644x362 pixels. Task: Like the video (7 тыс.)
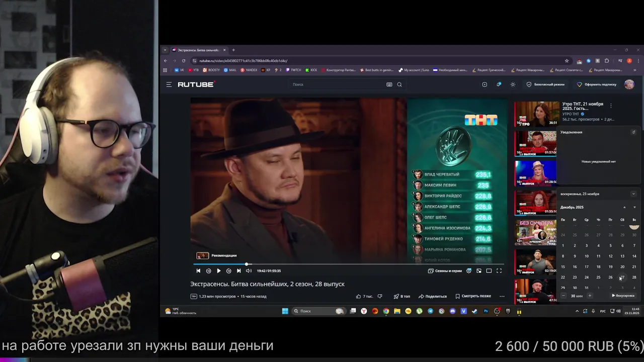click(x=364, y=296)
